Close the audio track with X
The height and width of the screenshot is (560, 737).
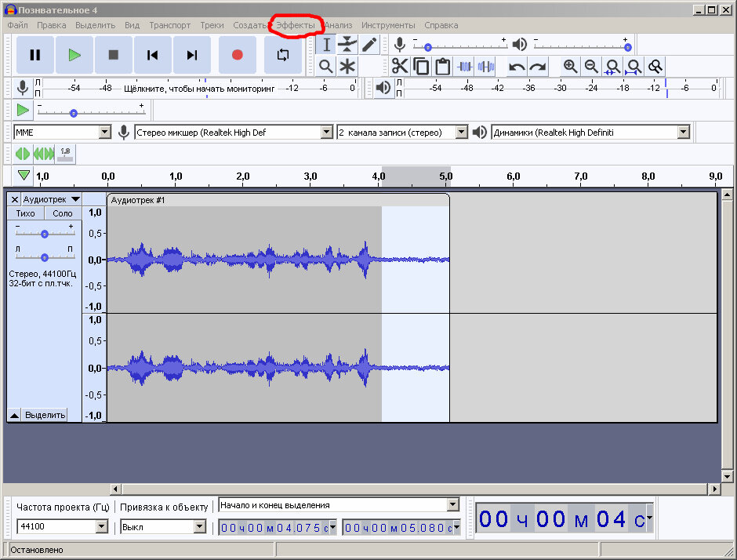[15, 199]
